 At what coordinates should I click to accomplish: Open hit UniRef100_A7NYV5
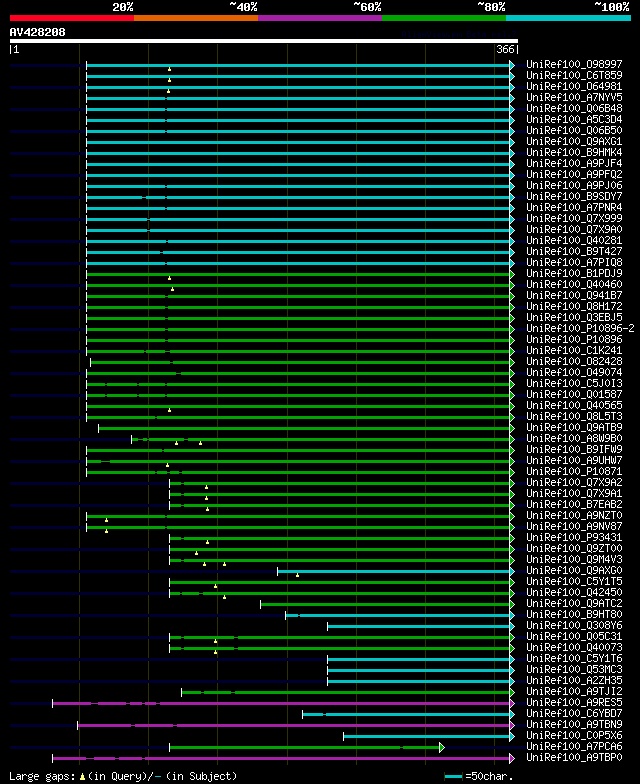point(574,98)
